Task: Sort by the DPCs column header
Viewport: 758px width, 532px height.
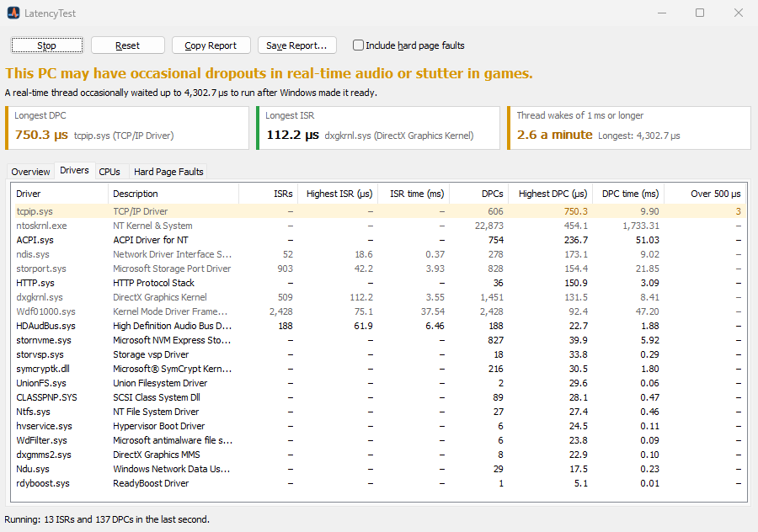Action: click(479, 194)
